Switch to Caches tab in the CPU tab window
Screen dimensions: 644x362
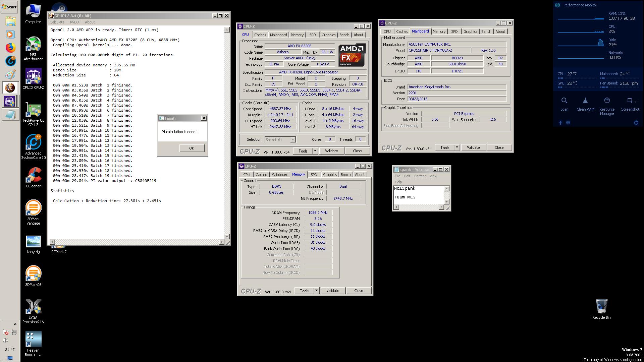[260, 35]
